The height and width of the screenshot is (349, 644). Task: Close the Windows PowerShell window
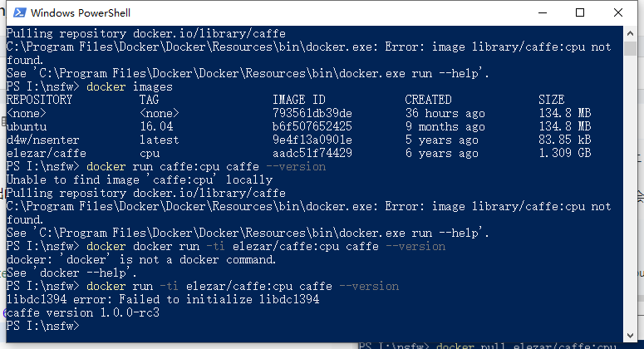coord(618,12)
